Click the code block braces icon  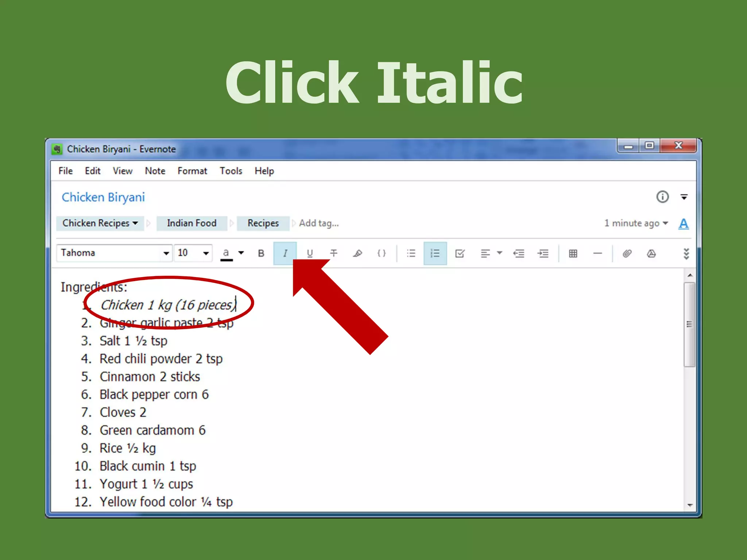point(382,253)
